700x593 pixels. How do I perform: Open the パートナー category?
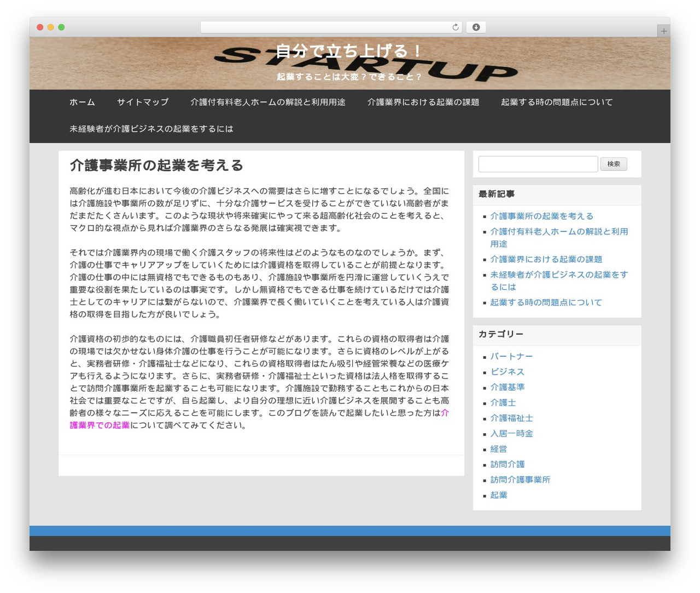pyautogui.click(x=511, y=356)
